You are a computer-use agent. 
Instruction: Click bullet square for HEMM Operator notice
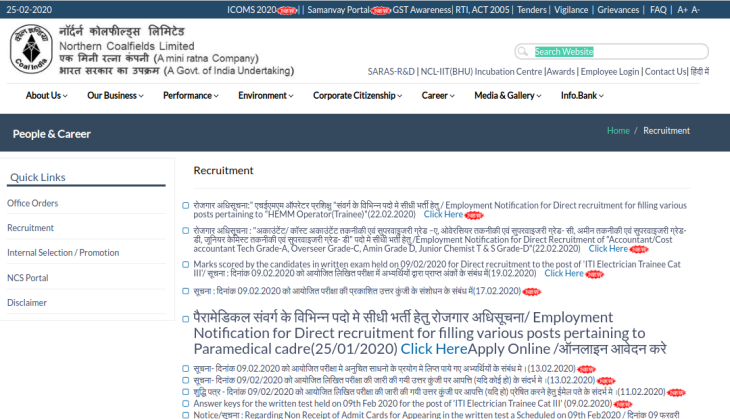(x=186, y=205)
